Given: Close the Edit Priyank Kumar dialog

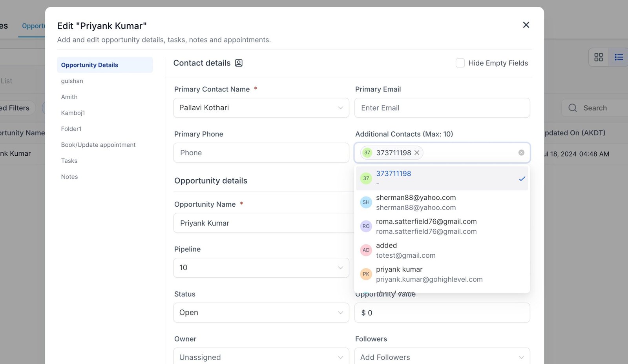Looking at the screenshot, I should pos(526,25).
